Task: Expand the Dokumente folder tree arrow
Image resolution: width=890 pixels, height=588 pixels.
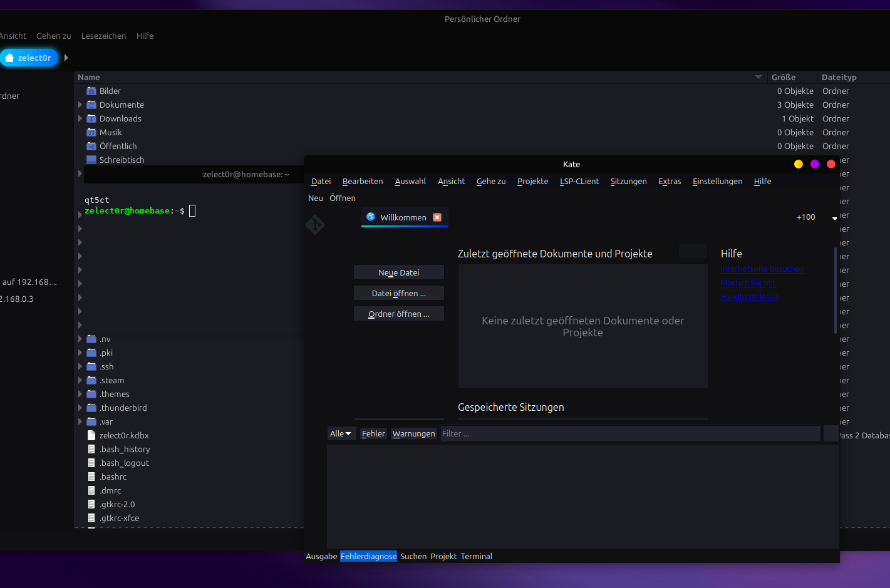Action: point(80,105)
